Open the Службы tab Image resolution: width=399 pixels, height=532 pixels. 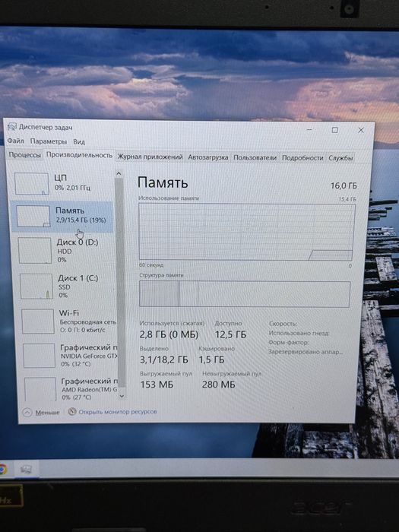[x=340, y=158]
